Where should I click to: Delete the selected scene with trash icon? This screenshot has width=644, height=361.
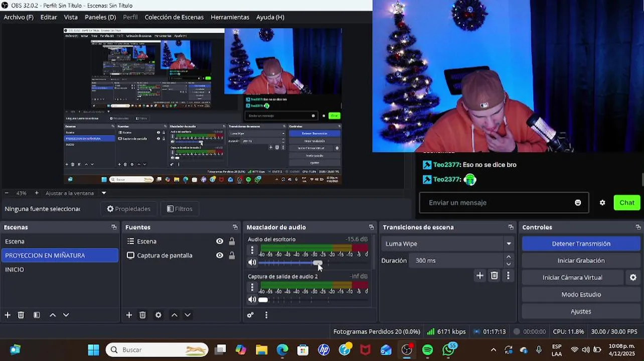pos(21,315)
